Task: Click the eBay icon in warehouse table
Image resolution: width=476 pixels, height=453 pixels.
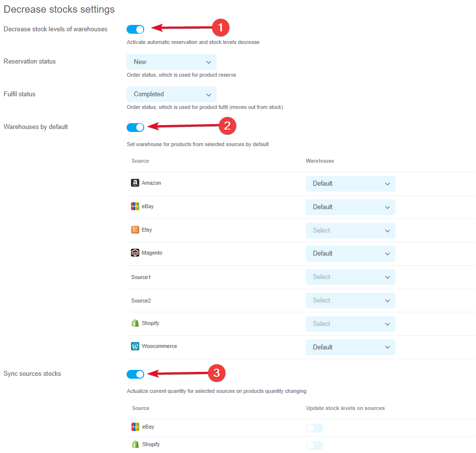Action: [135, 206]
